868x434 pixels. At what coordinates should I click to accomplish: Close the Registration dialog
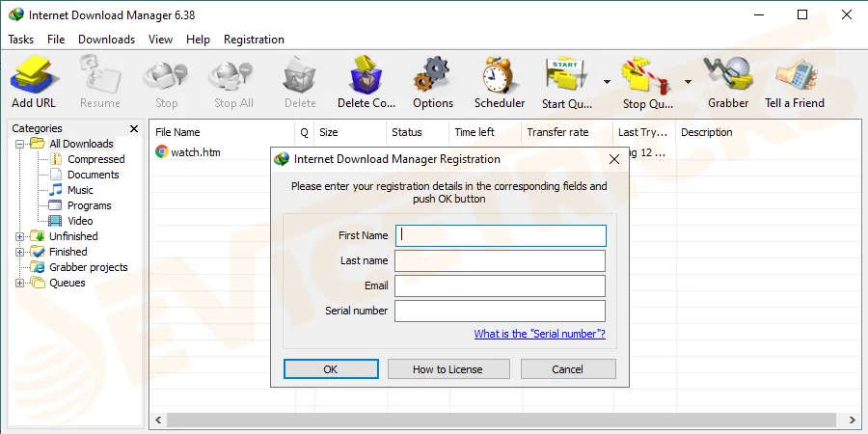tap(614, 159)
